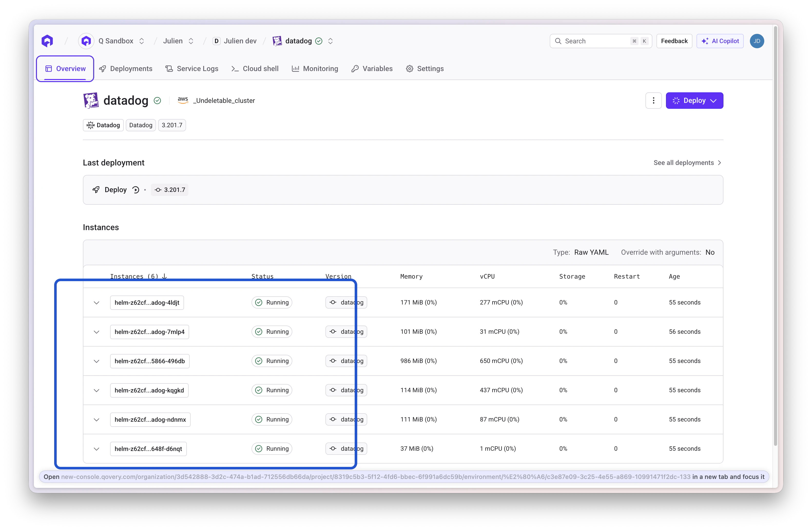Click the helm-z62cf...adog-ndnmx instance name
Image resolution: width=812 pixels, height=531 pixels.
tap(150, 420)
